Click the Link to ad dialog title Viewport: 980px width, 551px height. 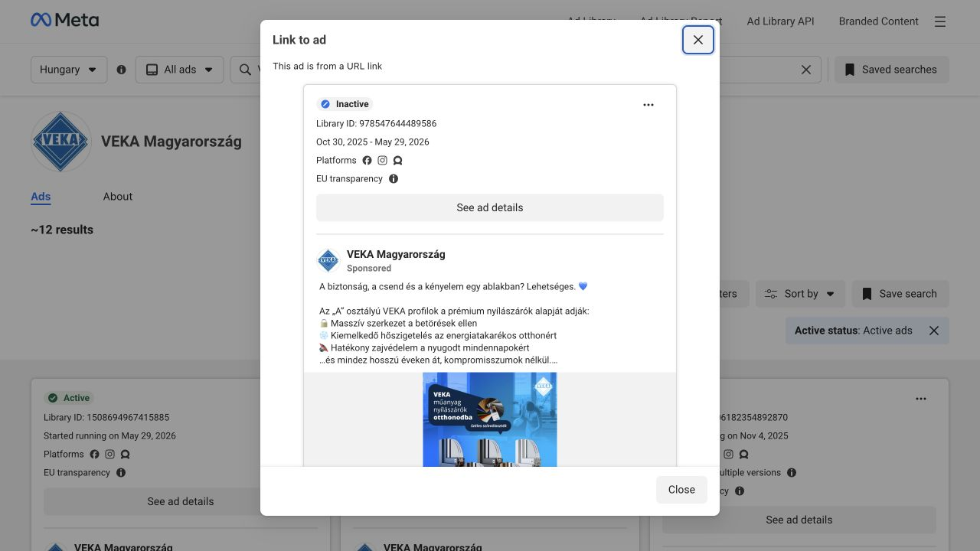(299, 40)
